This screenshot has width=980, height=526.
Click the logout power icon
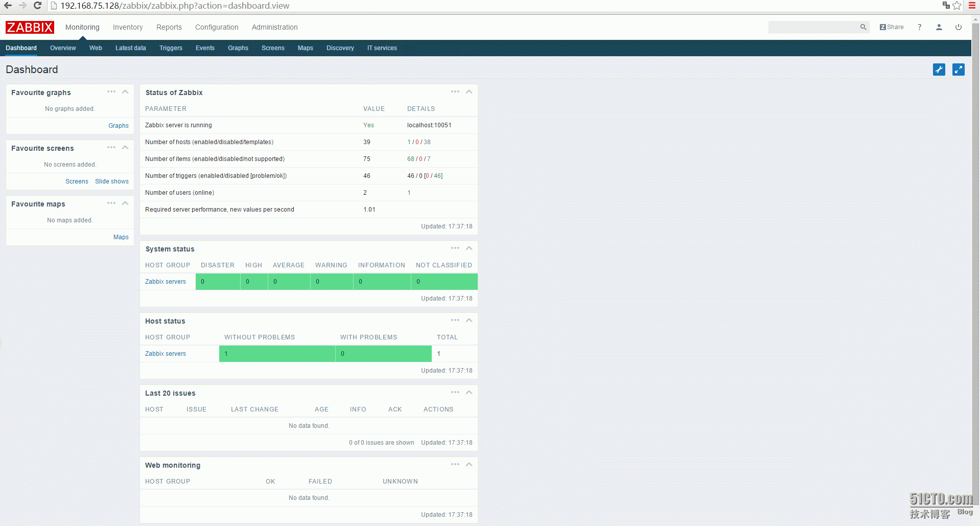pos(959,27)
